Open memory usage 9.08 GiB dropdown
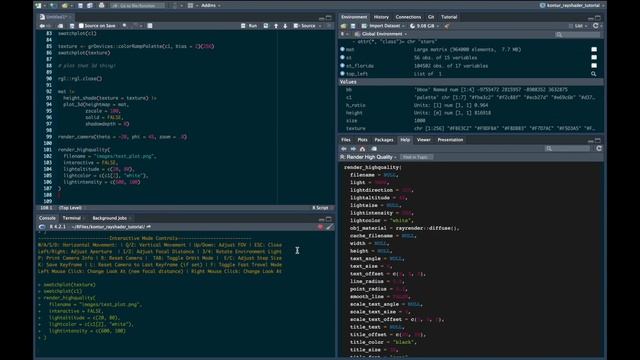Image resolution: width=640 pixels, height=360 pixels. pyautogui.click(x=424, y=26)
